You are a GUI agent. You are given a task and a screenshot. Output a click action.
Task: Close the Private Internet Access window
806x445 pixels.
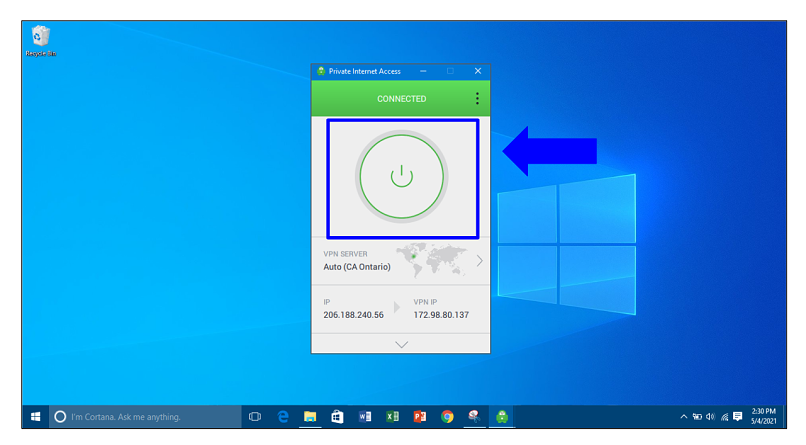click(478, 71)
